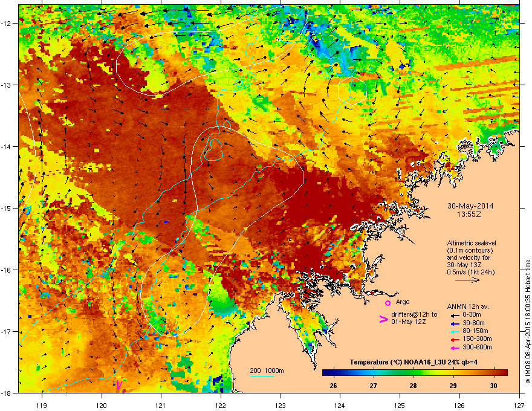Viewport: 532px width, 411px height.
Task: Click the longitude axis label '123'
Action: pos(281,405)
